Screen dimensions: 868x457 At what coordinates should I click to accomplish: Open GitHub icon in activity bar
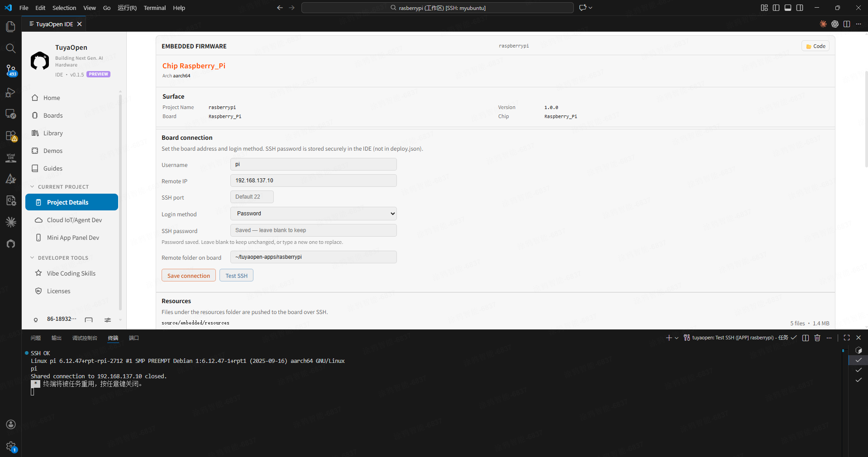tap(10, 244)
